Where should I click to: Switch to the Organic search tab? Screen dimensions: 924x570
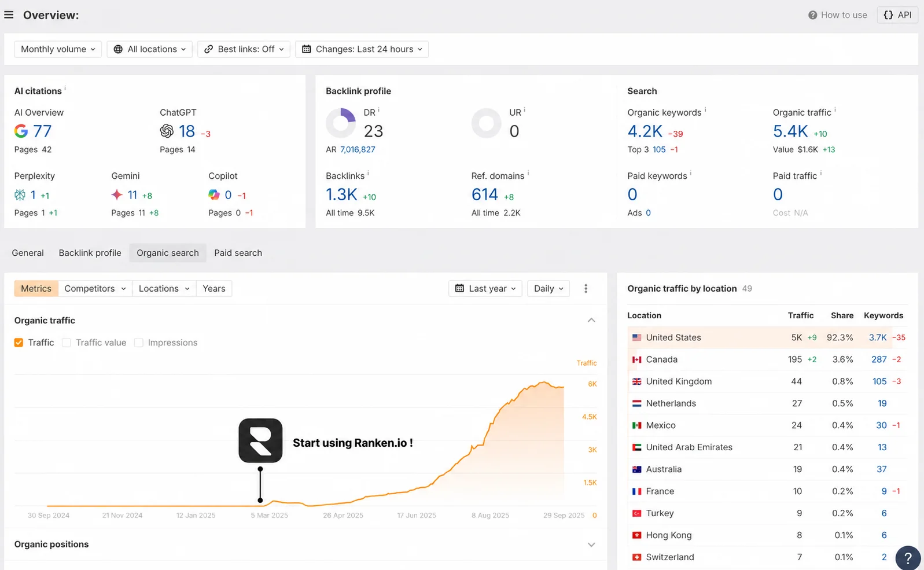point(168,253)
